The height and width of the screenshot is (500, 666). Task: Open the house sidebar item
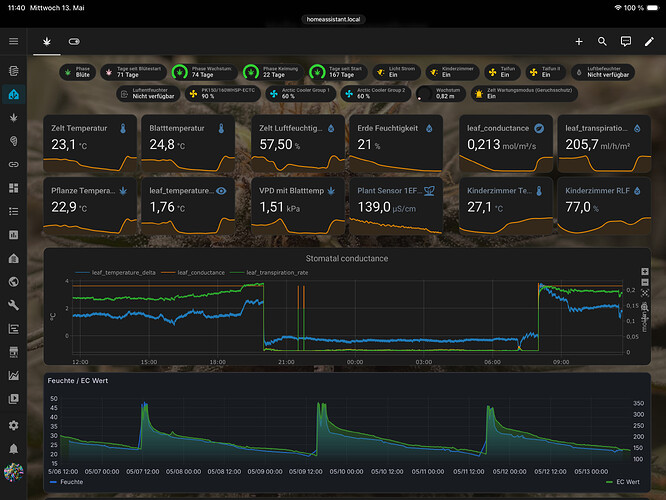coord(14,258)
